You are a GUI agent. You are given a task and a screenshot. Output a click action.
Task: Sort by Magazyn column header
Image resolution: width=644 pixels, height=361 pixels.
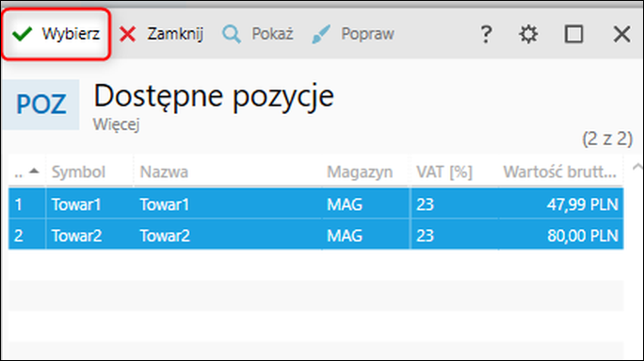point(360,172)
